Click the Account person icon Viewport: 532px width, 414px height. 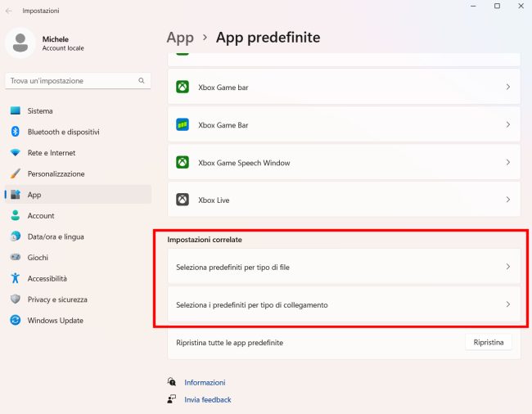click(16, 215)
